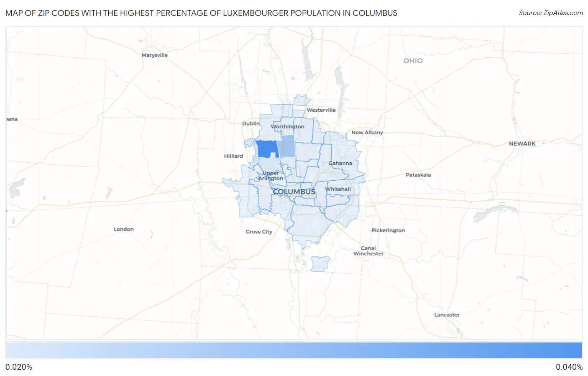This screenshot has height=376, width=588.
Task: Click the Pickerington label
Action: (388, 230)
